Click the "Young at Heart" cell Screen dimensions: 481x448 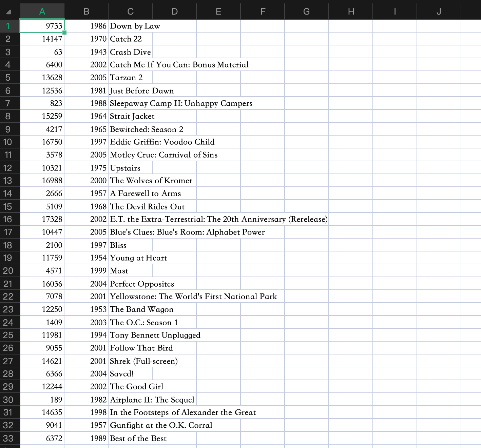click(138, 258)
